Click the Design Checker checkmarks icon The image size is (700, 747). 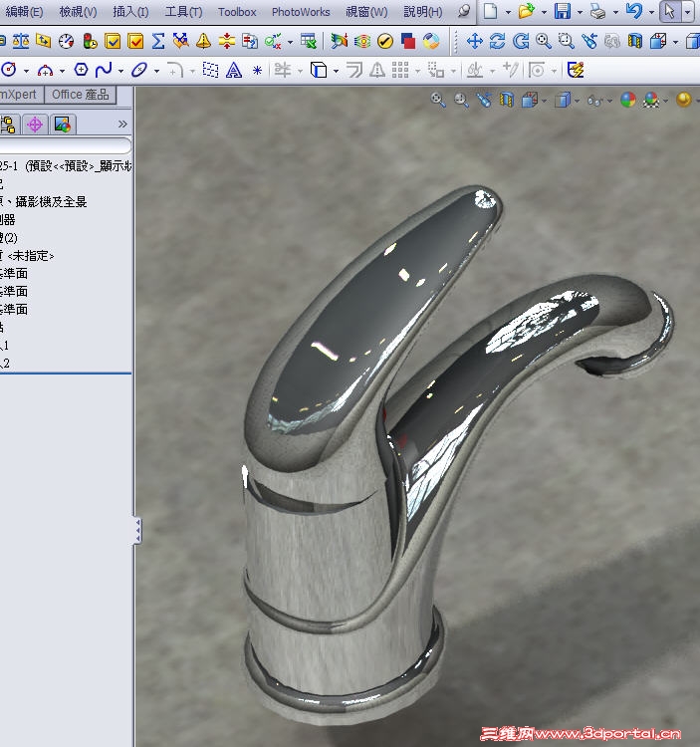click(x=273, y=42)
